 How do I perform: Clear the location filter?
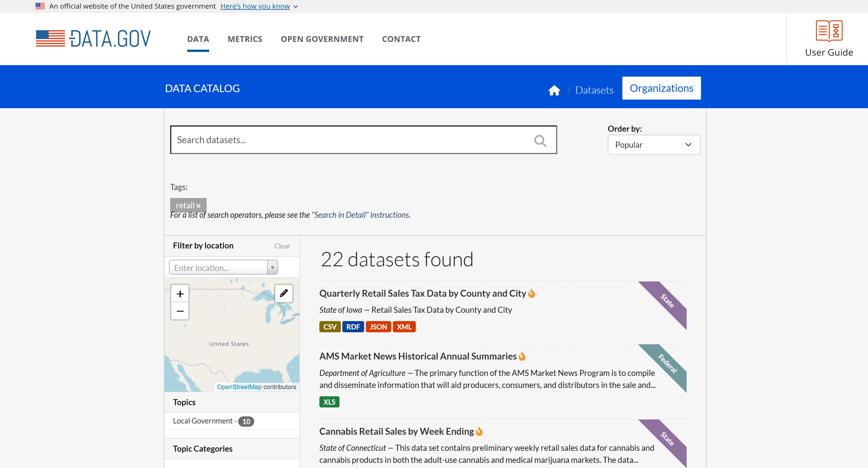(282, 246)
